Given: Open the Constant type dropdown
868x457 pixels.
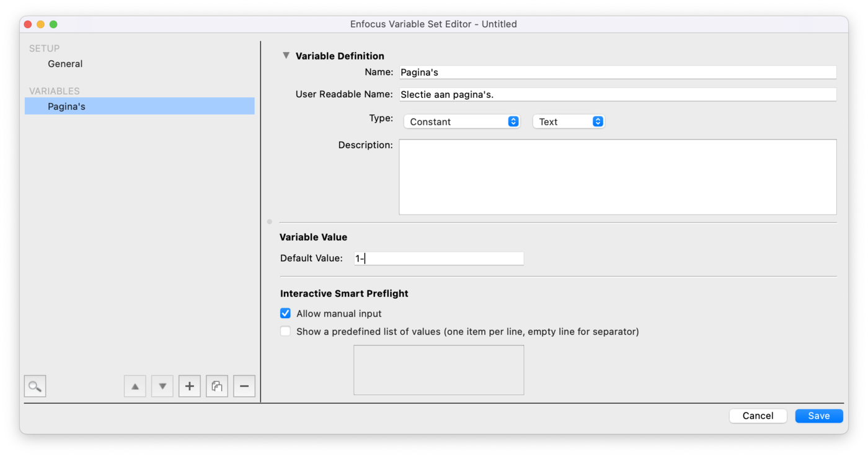Looking at the screenshot, I should click(462, 122).
